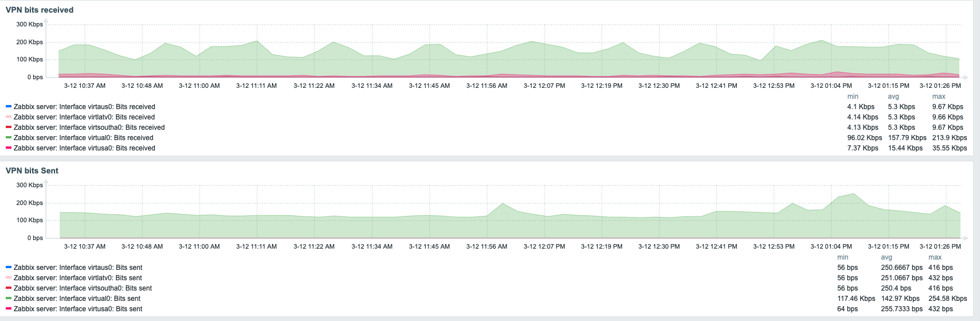The width and height of the screenshot is (980, 321).
Task: Click legend 'Interface virtual0: Bits received'
Action: [84, 138]
